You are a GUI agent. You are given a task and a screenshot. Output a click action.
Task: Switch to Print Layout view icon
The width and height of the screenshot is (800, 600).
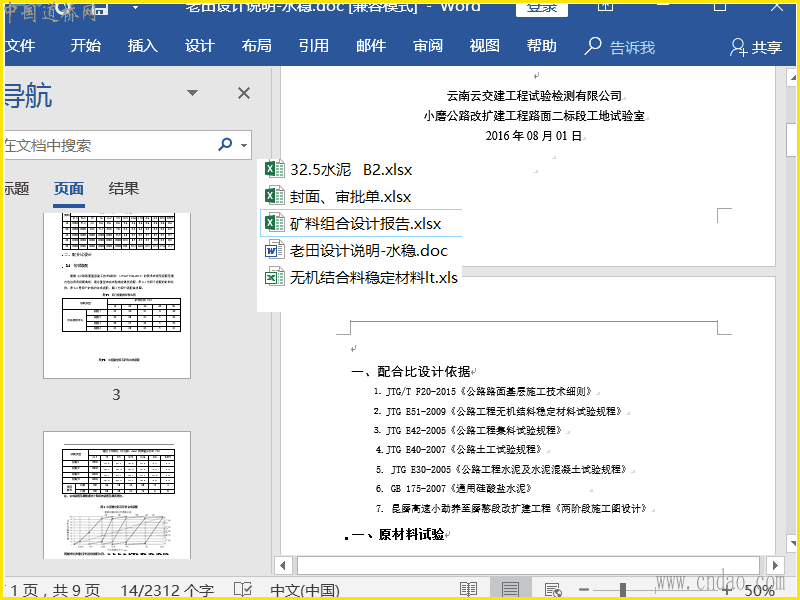click(x=510, y=589)
